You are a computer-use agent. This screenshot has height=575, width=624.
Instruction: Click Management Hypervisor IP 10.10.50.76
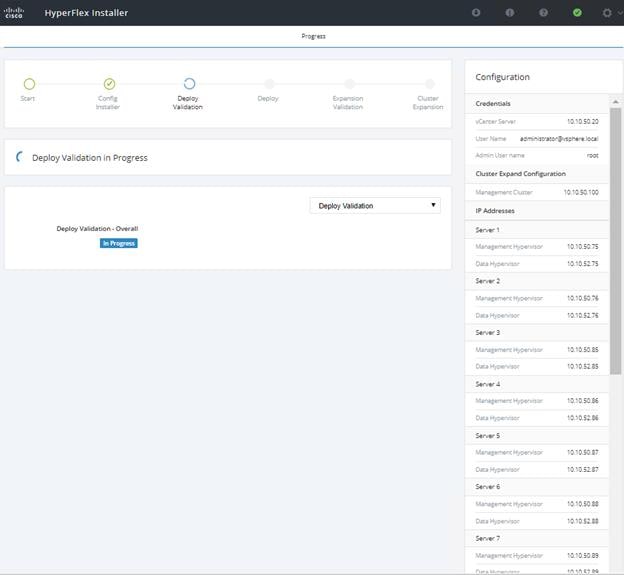583,298
